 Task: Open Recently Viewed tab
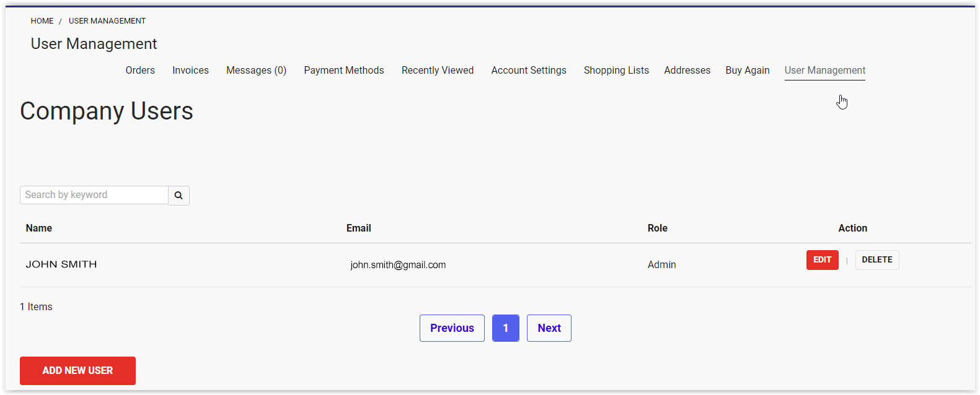pos(438,71)
